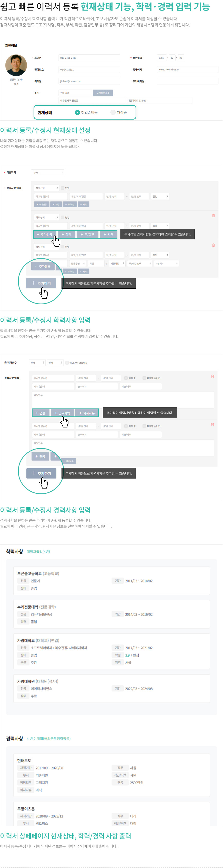This screenshot has width=223, height=868.
Task: Click the empty 추가이메일 field
Action: click(188, 81)
